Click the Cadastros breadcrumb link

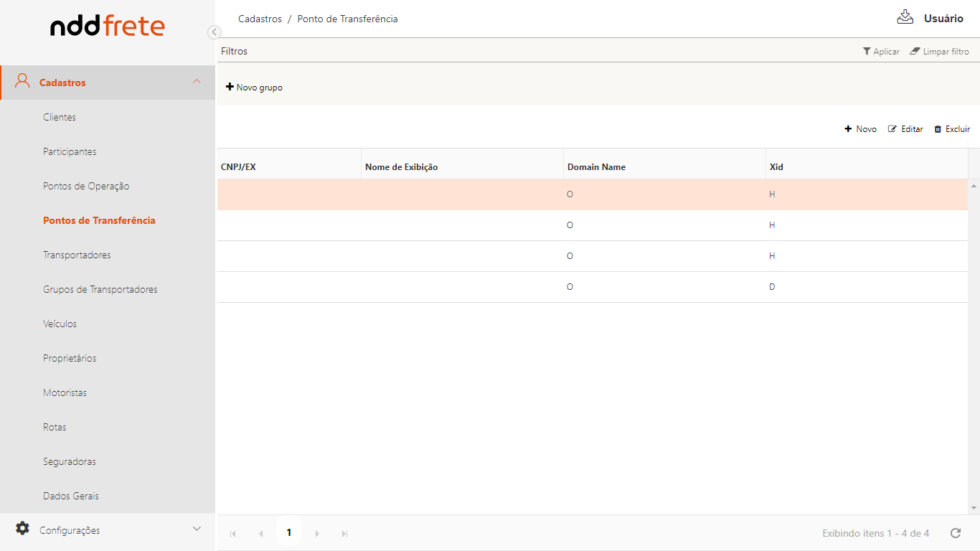(260, 19)
